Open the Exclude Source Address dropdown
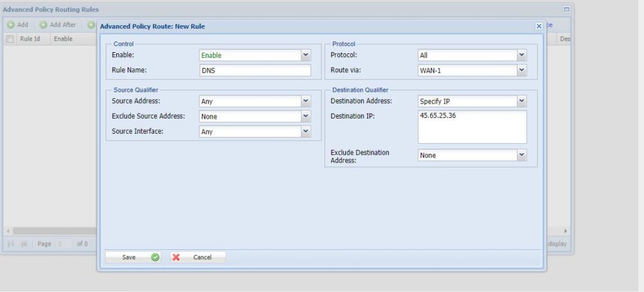Screen dimensions: 644x292 pyautogui.click(x=306, y=116)
